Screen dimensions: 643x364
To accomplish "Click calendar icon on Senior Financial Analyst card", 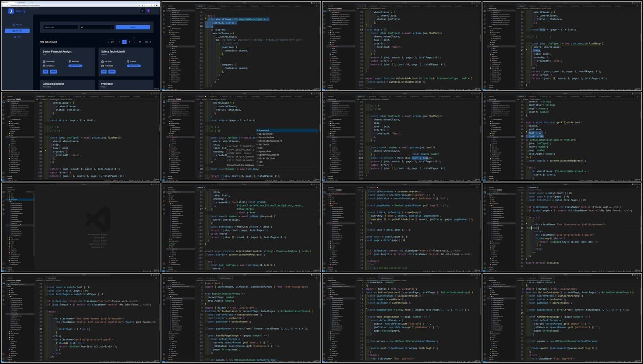I will click(x=44, y=65).
